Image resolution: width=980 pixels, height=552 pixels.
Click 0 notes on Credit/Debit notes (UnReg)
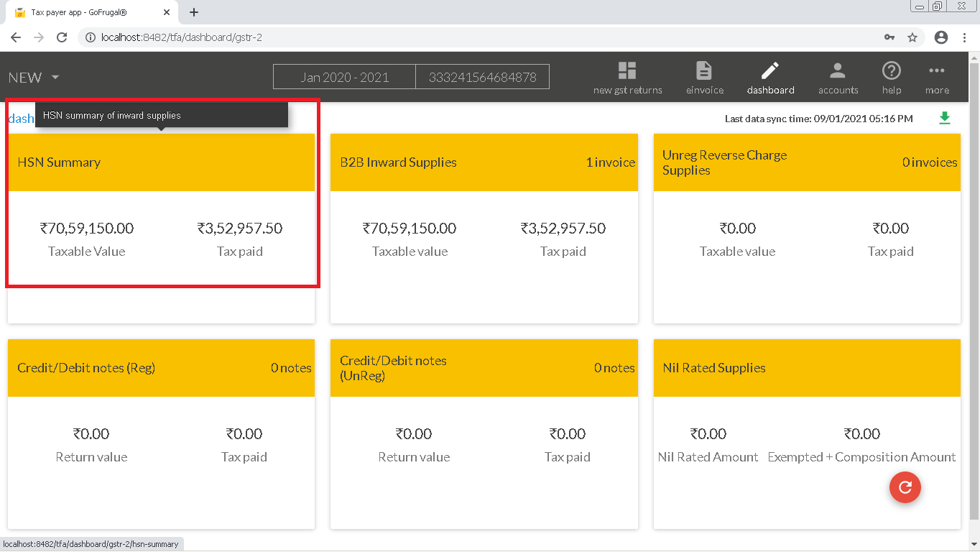coord(614,368)
